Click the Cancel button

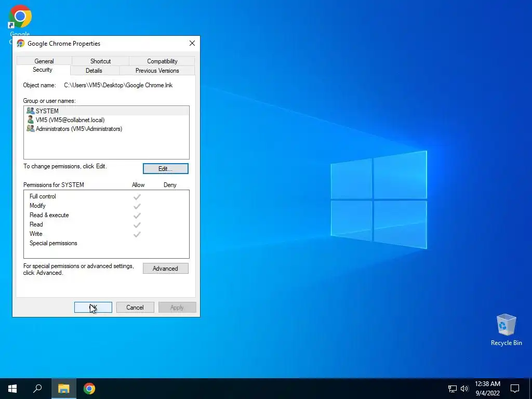click(x=135, y=308)
